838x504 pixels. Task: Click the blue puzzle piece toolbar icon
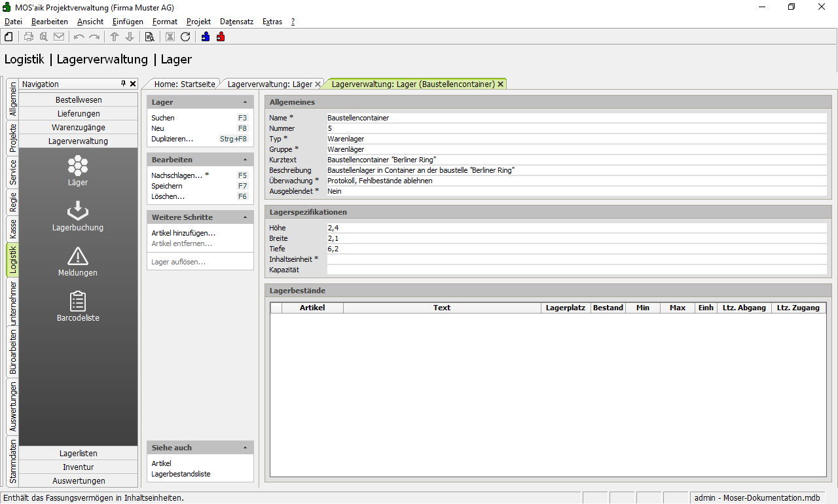(206, 37)
